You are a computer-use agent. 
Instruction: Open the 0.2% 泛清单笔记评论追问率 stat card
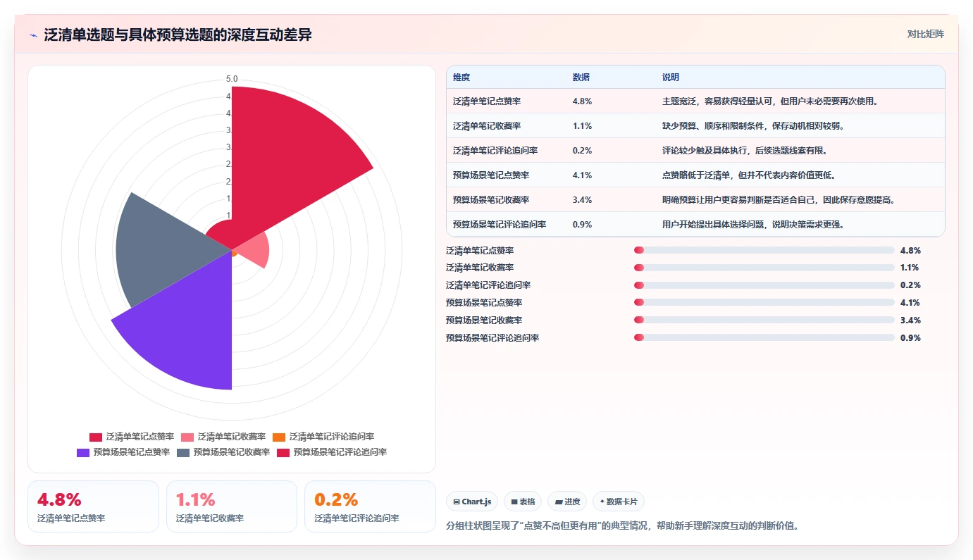point(371,506)
